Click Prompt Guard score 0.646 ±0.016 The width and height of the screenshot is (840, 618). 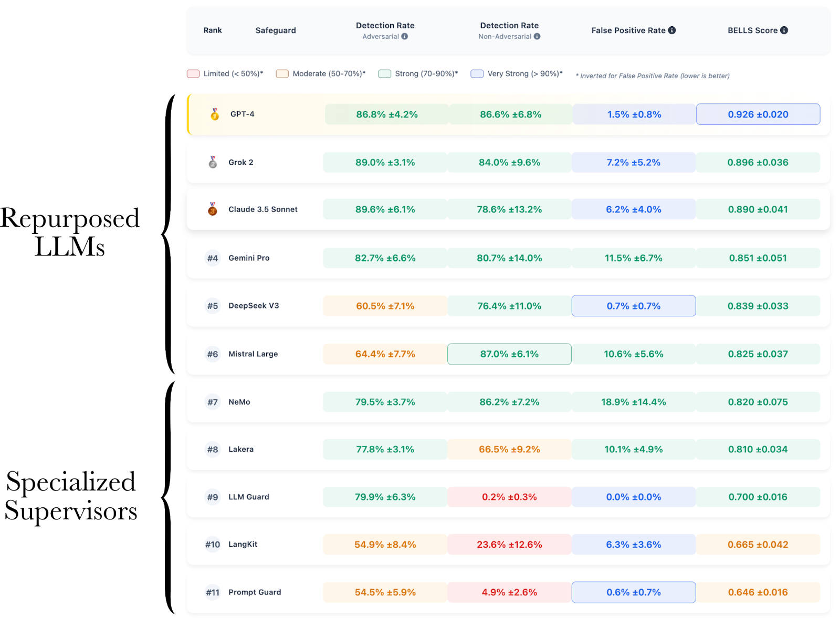click(758, 593)
